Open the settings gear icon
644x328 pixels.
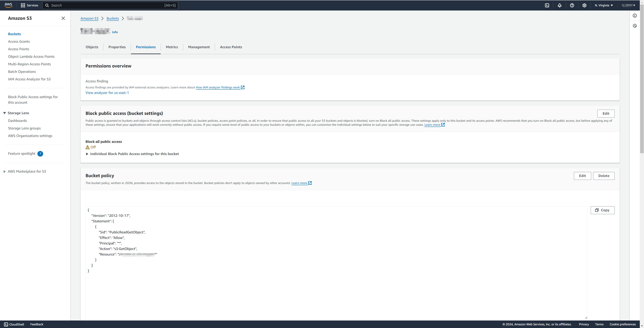click(x=584, y=5)
